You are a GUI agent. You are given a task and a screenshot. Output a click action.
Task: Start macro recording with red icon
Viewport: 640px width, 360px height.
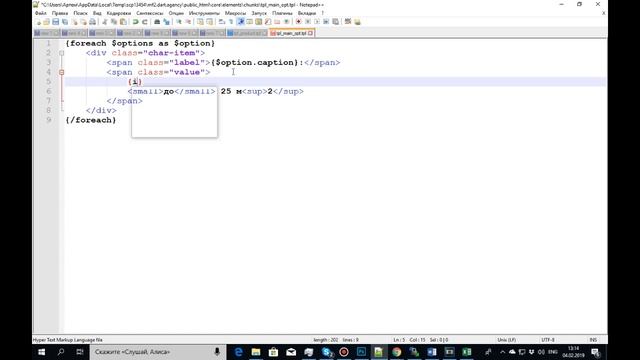click(299, 22)
